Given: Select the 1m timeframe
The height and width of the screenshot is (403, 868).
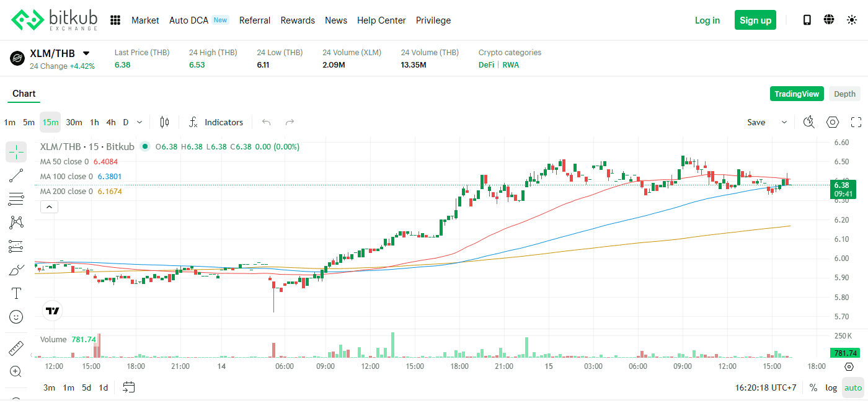Looking at the screenshot, I should click(x=10, y=122).
